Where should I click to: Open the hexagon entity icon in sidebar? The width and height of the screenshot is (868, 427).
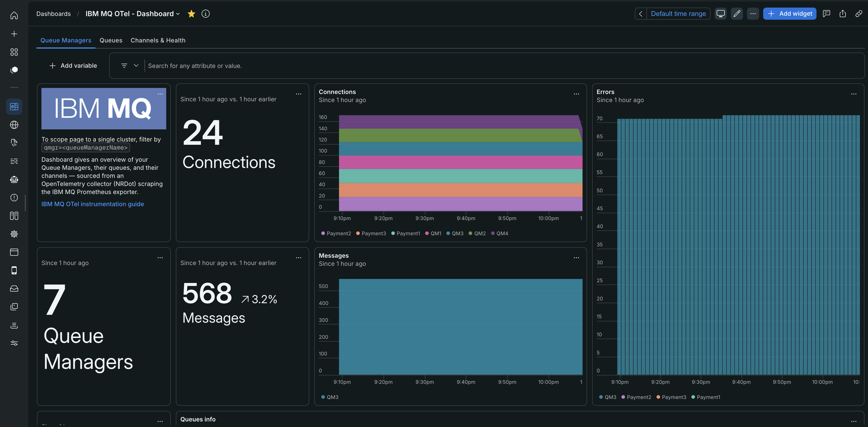pyautogui.click(x=14, y=70)
